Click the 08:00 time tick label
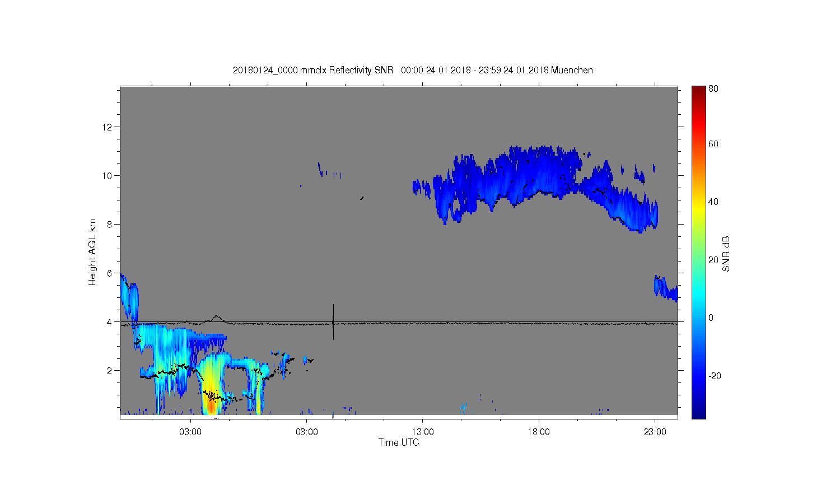Screen dimensions: 840x504 click(x=307, y=432)
